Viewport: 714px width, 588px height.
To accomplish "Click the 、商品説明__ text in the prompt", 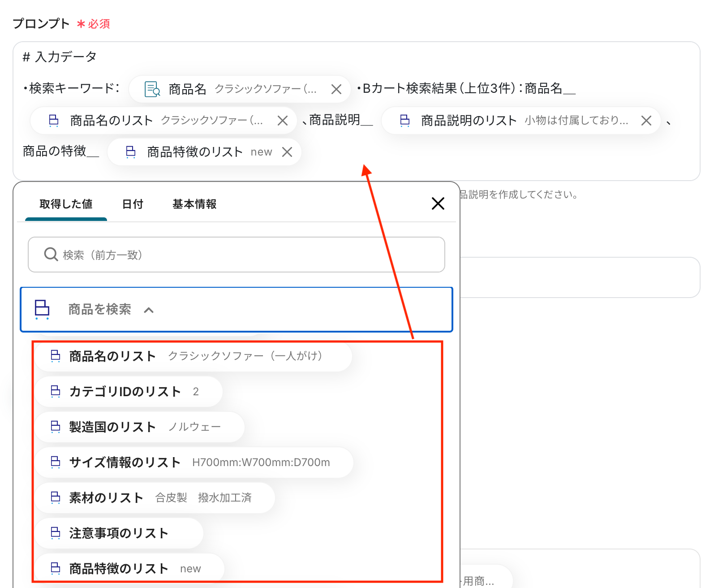I will point(337,120).
